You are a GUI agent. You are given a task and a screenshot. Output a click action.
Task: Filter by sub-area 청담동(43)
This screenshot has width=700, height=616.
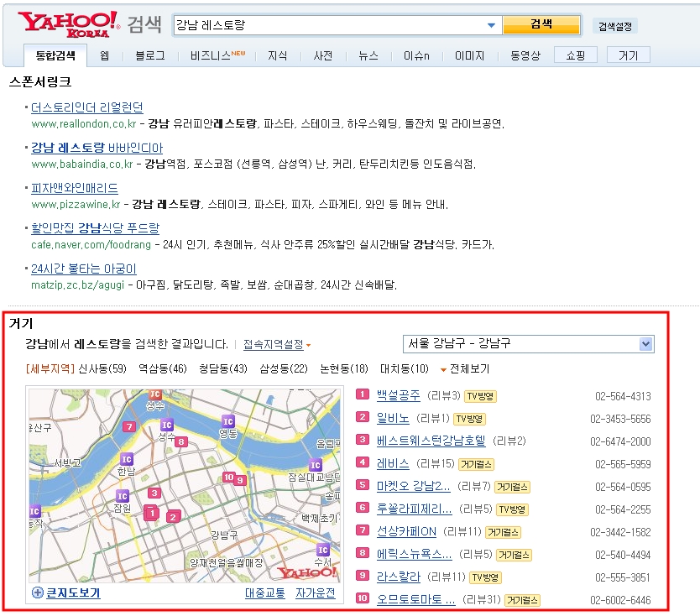click(x=222, y=368)
